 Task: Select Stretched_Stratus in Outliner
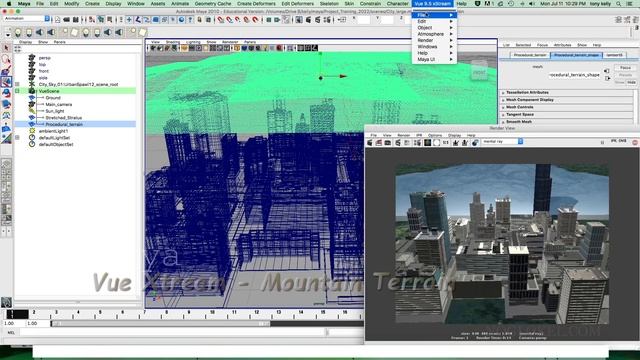[63, 118]
